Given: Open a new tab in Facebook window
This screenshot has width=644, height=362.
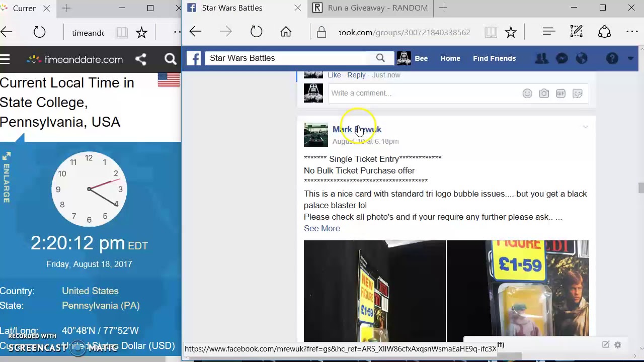Looking at the screenshot, I should pos(443,8).
